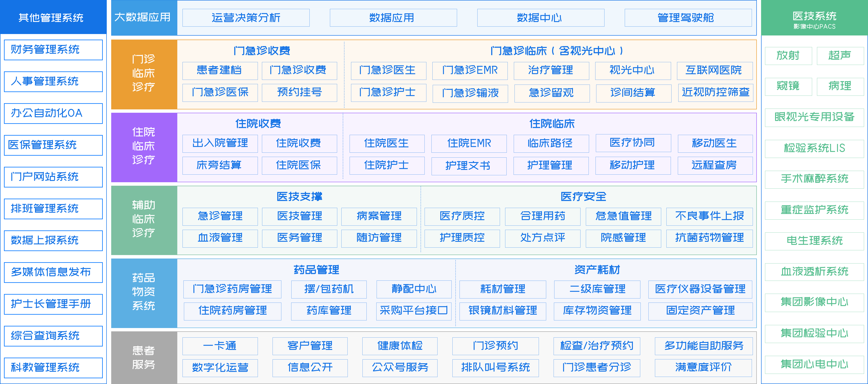
Task: Open 门急诊医保 box
Action: tap(220, 92)
